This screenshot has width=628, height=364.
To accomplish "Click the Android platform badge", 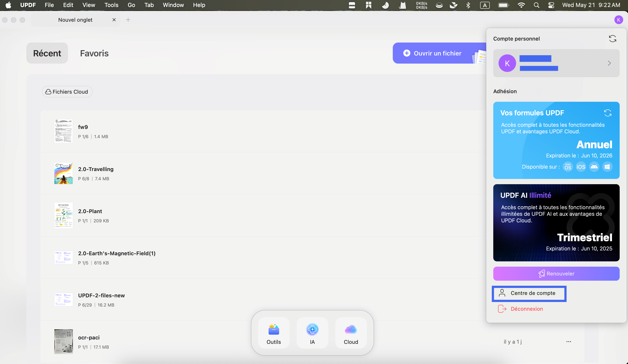I will pyautogui.click(x=594, y=167).
